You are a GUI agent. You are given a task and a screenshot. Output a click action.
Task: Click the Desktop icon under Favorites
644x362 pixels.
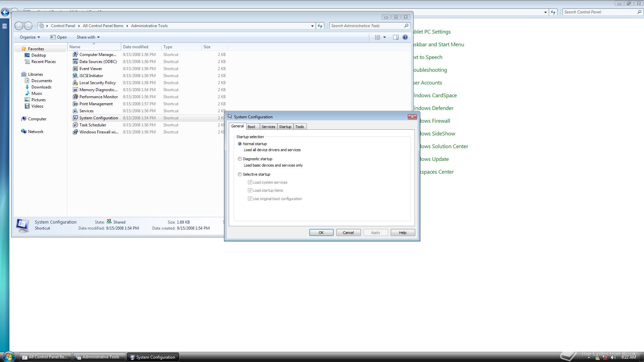[28, 55]
